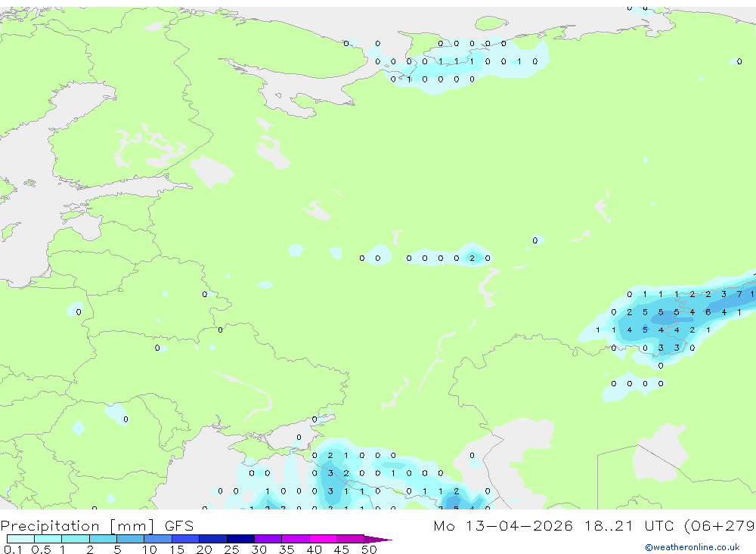Click the '15' legend label
Image resolution: width=756 pixels, height=554 pixels.
point(177,549)
